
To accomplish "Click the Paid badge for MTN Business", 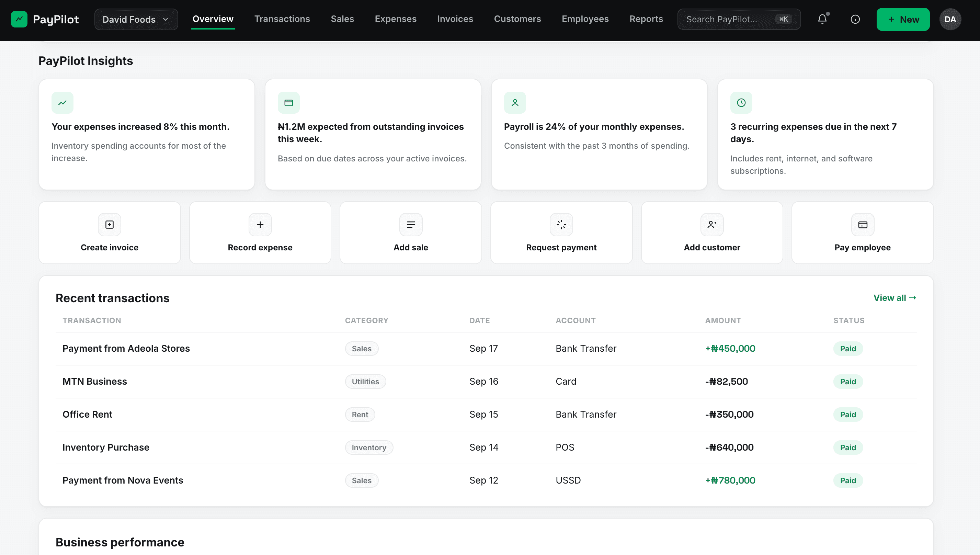I will pos(848,382).
